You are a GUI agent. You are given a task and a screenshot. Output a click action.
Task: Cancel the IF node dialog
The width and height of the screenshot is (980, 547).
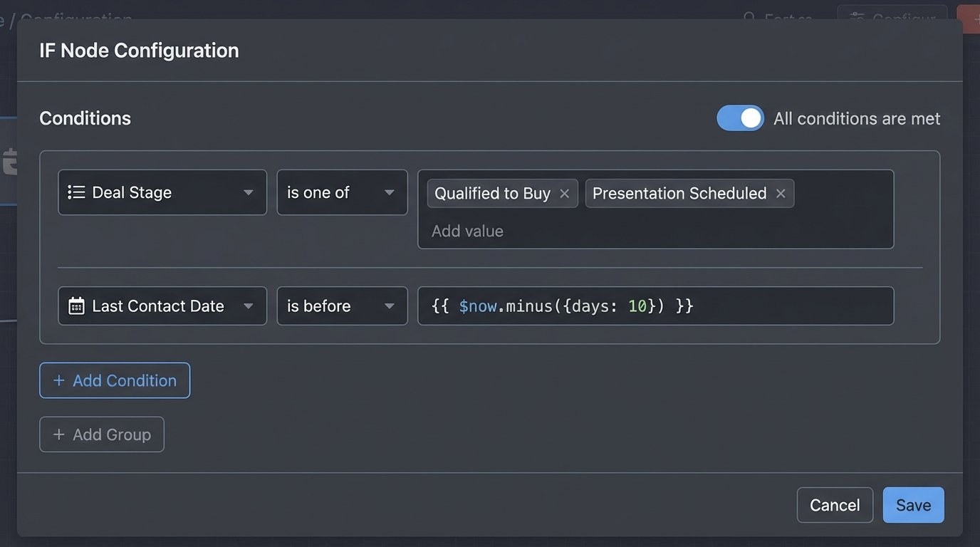pos(834,504)
